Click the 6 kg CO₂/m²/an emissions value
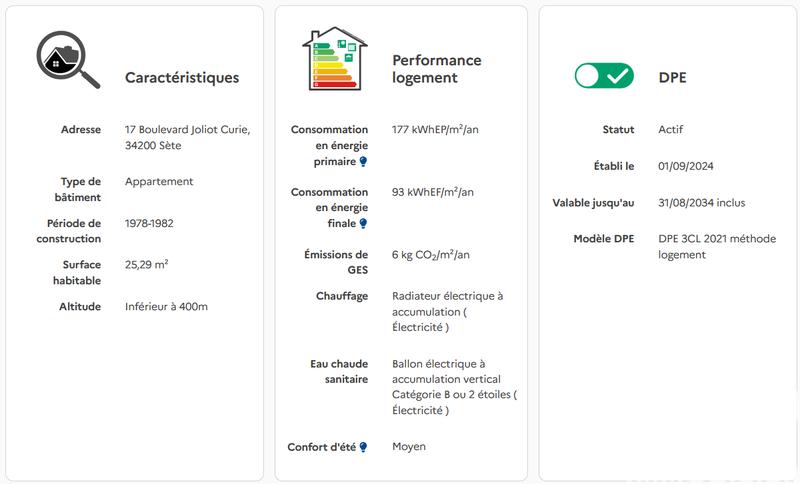The image size is (800, 484). click(x=431, y=255)
